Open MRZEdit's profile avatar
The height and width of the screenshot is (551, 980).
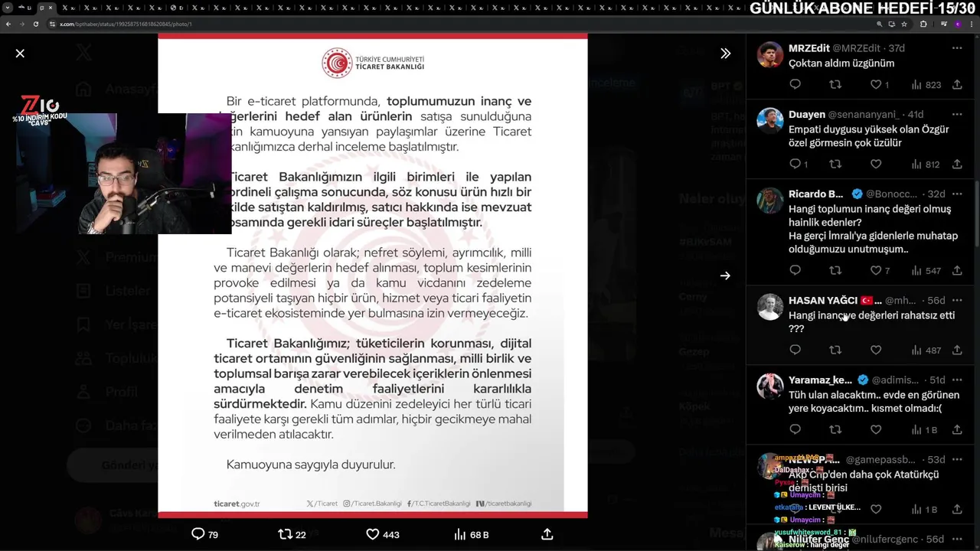(x=770, y=55)
